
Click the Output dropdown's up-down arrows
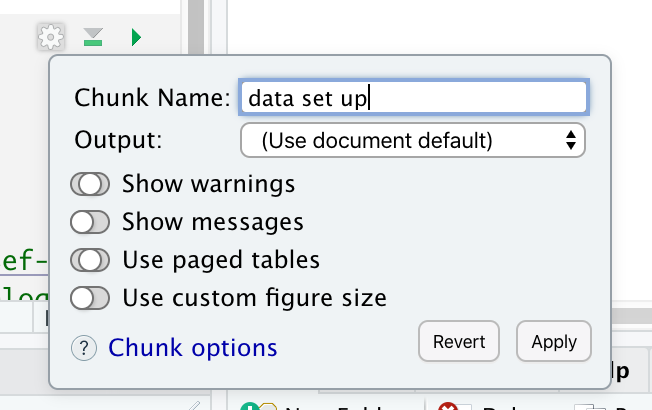tap(570, 141)
